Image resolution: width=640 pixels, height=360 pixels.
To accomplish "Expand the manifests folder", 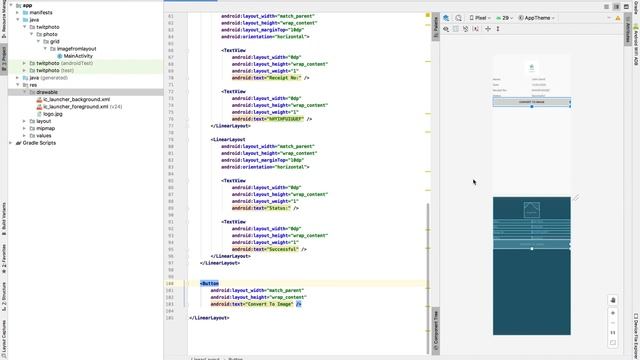I will (18, 13).
